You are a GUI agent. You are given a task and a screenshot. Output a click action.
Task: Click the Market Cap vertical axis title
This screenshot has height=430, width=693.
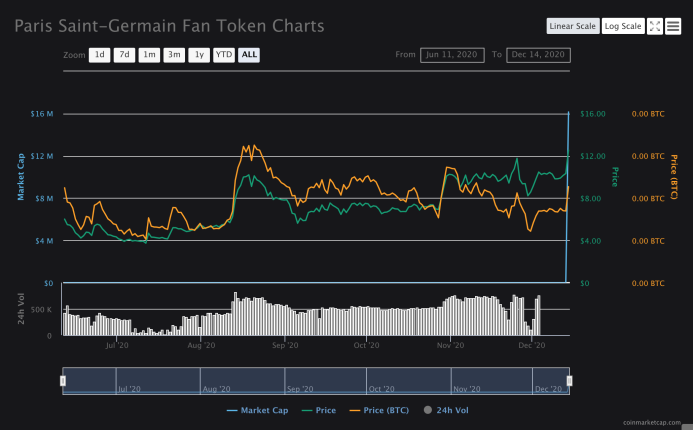[20, 177]
